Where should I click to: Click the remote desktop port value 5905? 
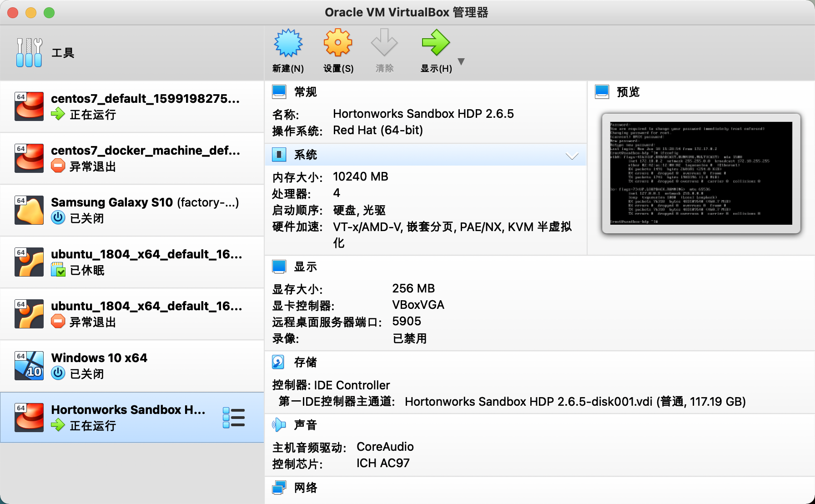[x=407, y=321]
